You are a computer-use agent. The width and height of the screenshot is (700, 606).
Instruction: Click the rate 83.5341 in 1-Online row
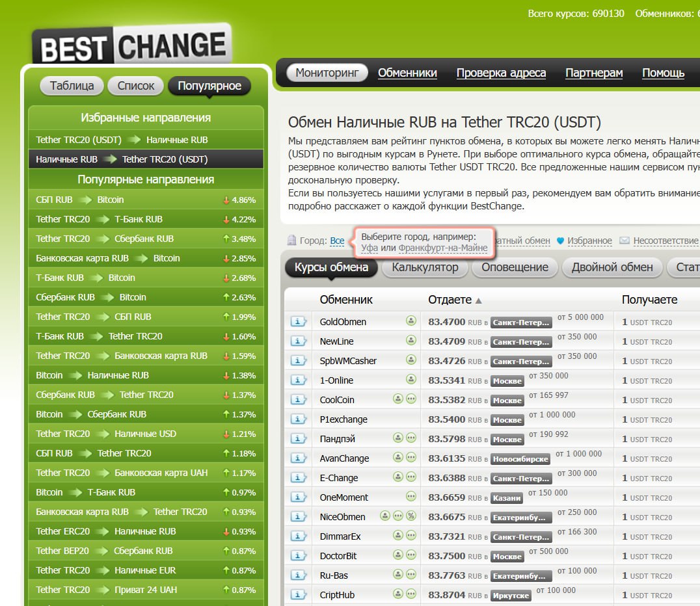[446, 380]
